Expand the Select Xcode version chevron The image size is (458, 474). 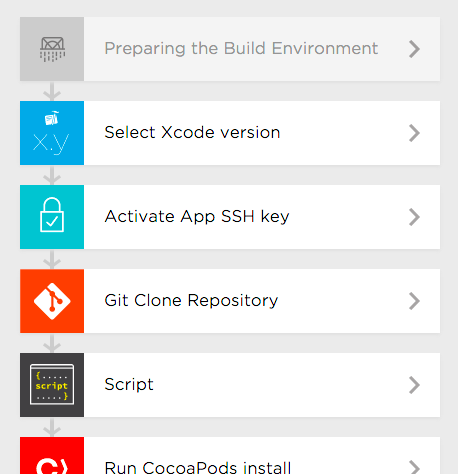414,133
